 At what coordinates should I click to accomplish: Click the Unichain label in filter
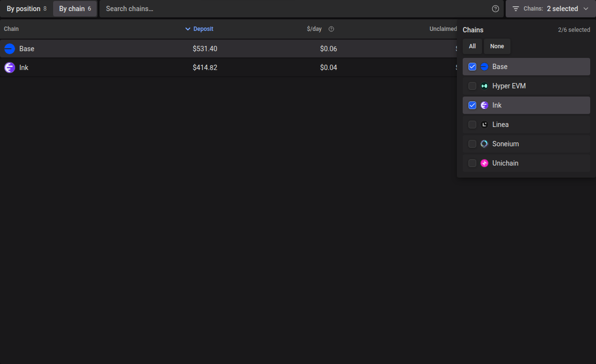[x=505, y=163]
